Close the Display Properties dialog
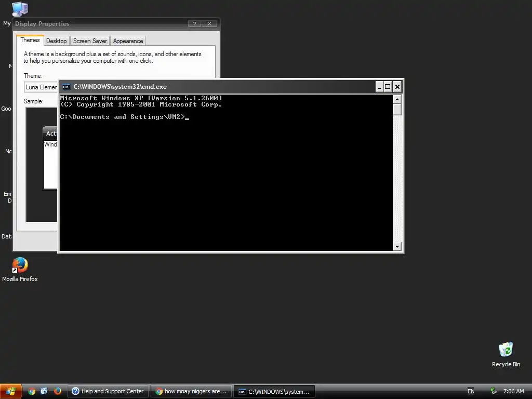Viewport: 532px width, 399px height. [x=209, y=23]
